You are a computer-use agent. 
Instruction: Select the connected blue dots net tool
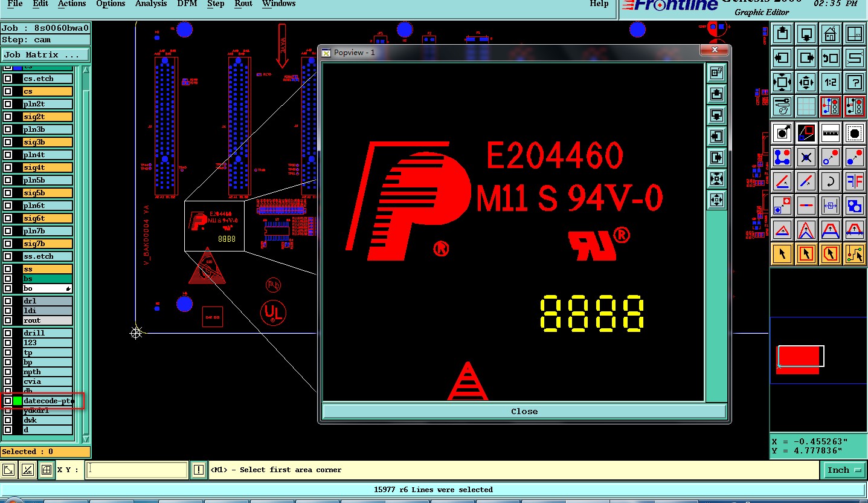[x=782, y=157]
